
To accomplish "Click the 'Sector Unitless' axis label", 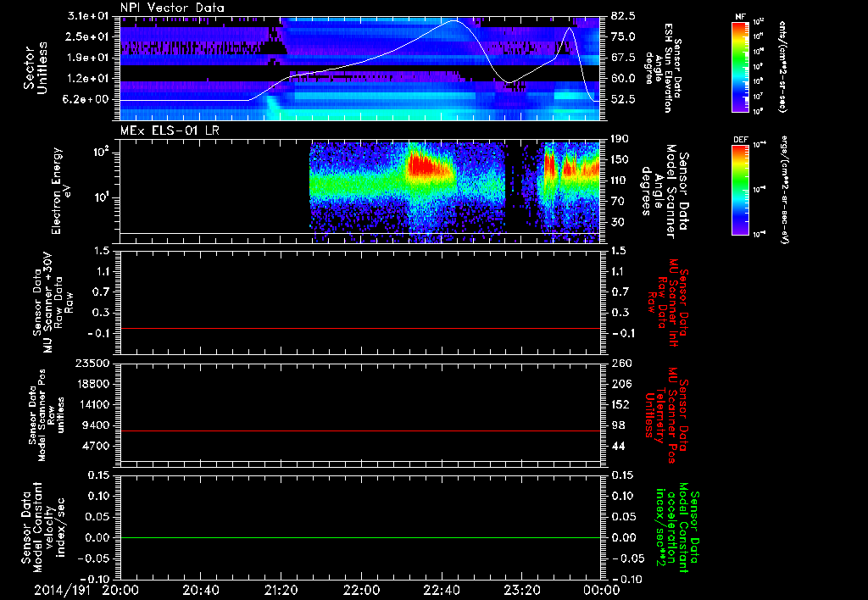I will pyautogui.click(x=35, y=68).
